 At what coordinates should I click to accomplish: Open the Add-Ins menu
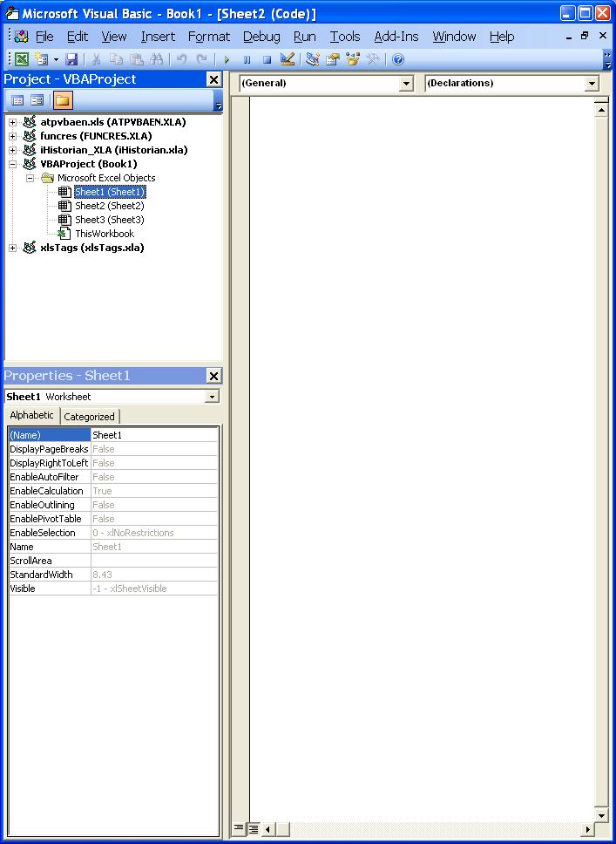tap(396, 37)
